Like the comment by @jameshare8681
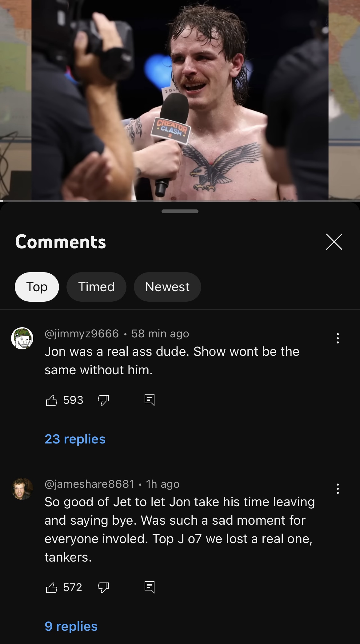Image resolution: width=360 pixels, height=644 pixels. tap(51, 587)
